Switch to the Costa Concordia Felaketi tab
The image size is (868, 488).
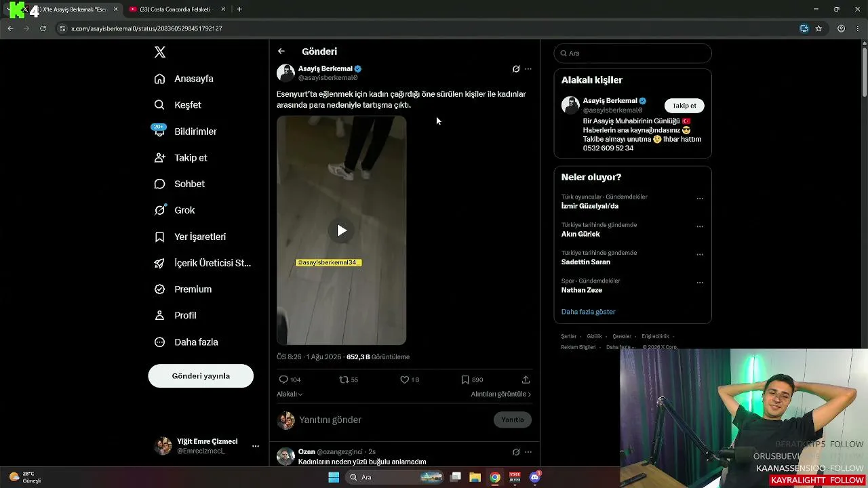click(176, 9)
